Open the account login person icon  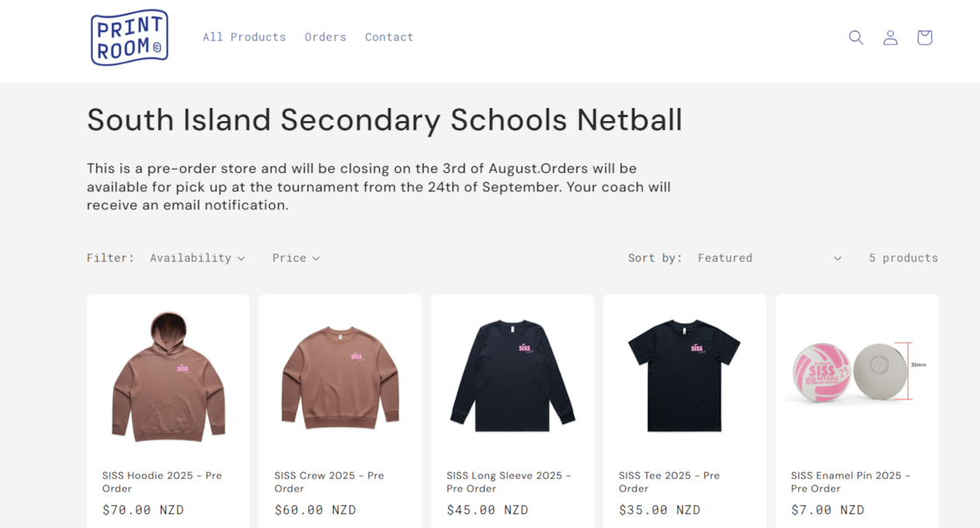(x=890, y=38)
